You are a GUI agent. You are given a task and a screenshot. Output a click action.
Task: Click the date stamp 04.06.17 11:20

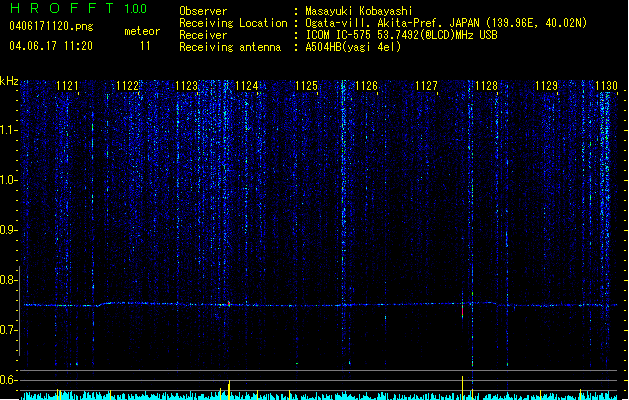51,46
